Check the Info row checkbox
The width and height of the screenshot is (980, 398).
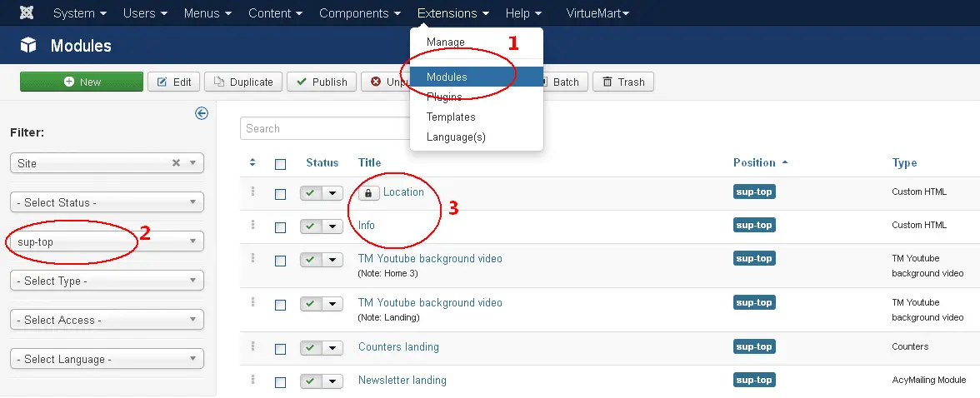[x=281, y=227]
